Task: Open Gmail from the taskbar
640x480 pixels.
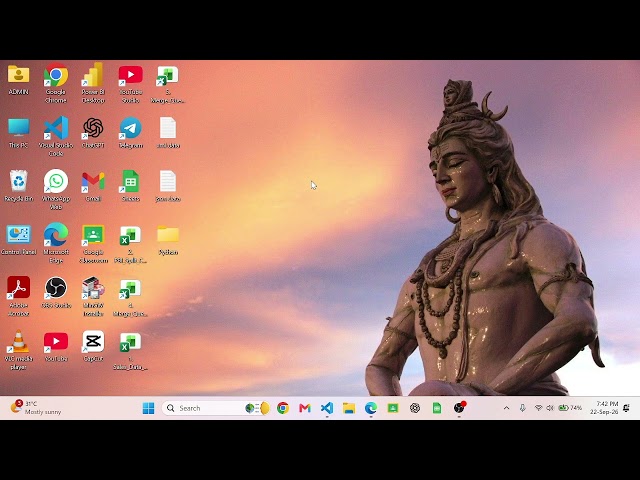Action: point(305,408)
